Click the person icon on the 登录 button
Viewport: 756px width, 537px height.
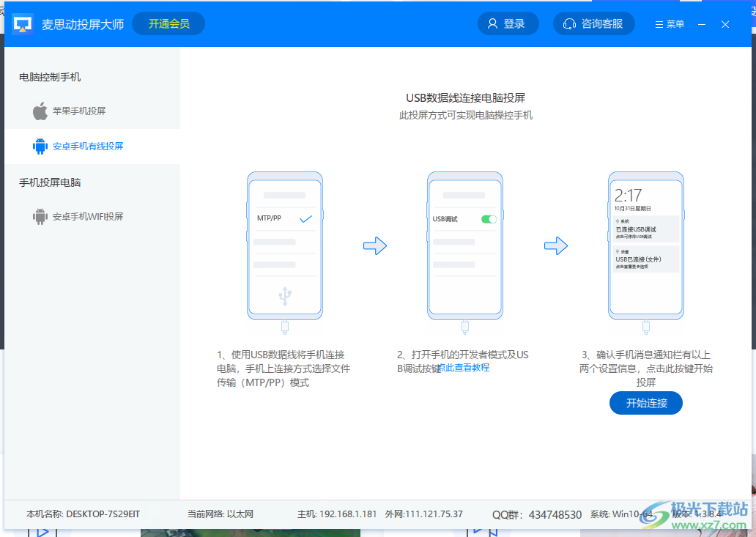click(492, 23)
